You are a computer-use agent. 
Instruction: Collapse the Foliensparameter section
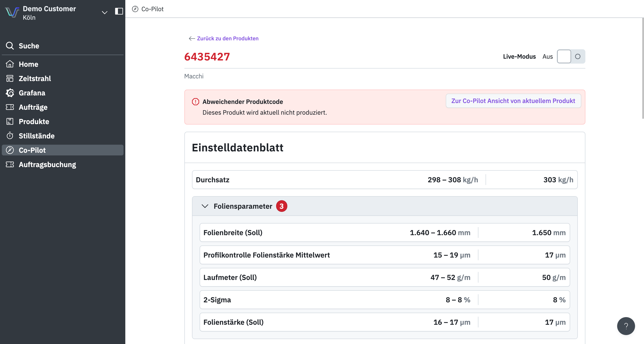(205, 206)
